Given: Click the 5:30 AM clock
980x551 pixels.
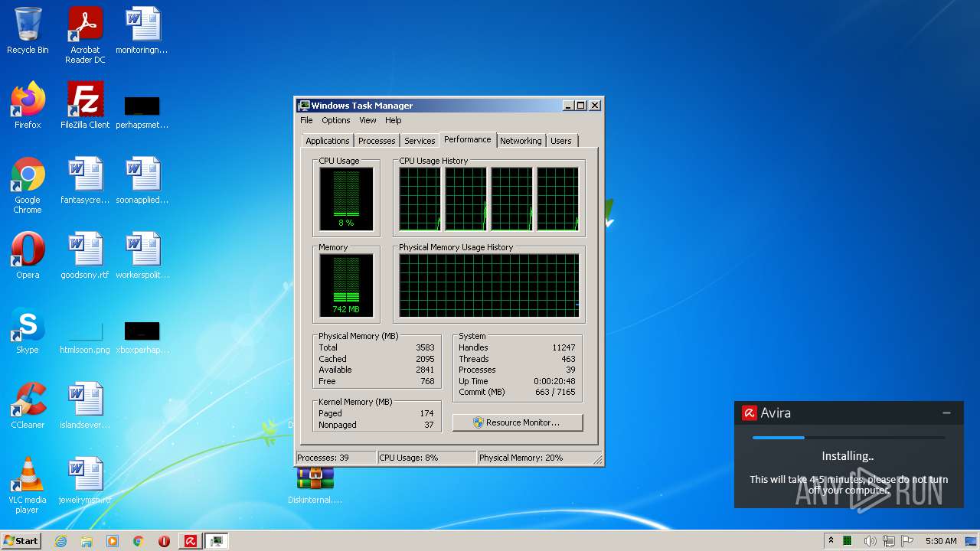Looking at the screenshot, I should [941, 541].
